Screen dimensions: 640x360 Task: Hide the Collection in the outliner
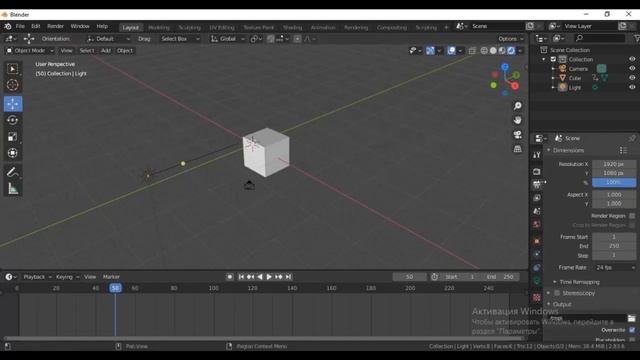(x=632, y=59)
